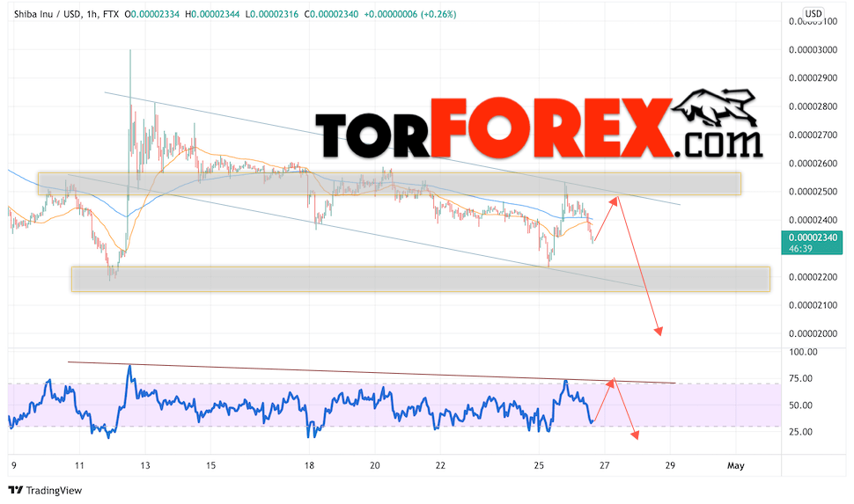This screenshot has width=854, height=504.
Task: Click the 1h interval label
Action: pyautogui.click(x=92, y=15)
